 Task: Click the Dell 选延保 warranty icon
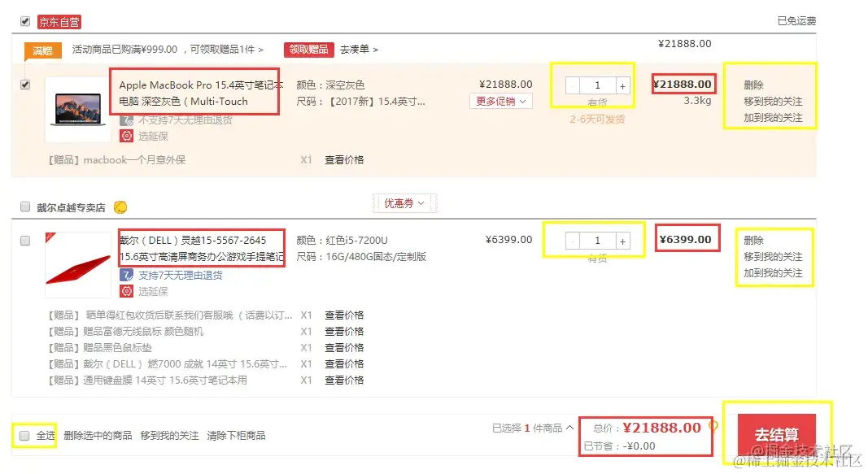(127, 292)
